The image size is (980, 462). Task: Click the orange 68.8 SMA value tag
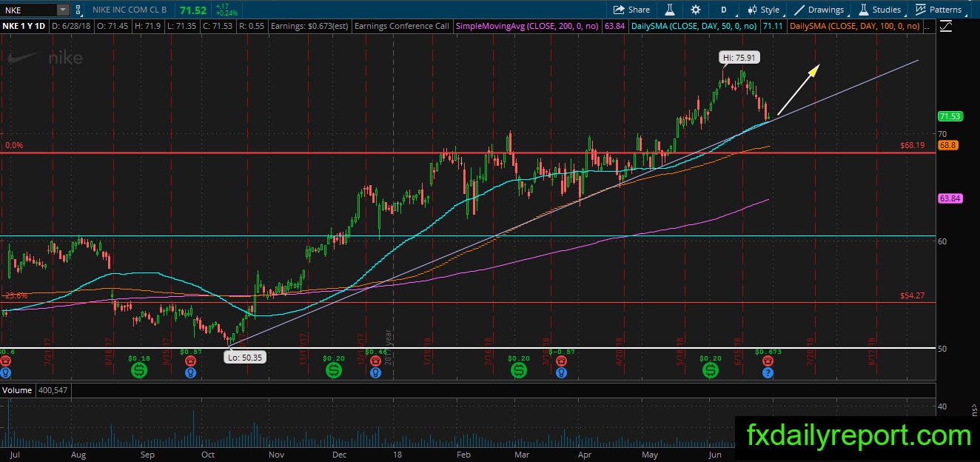(947, 145)
